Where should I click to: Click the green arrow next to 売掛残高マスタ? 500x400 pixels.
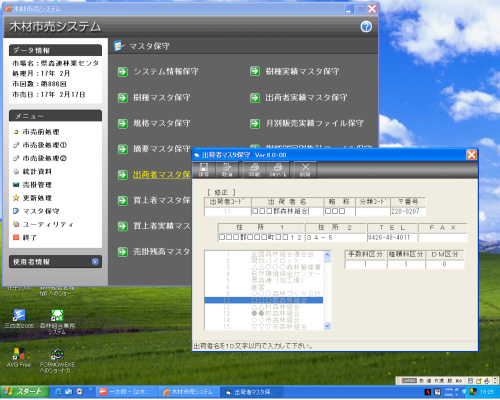[x=123, y=252]
